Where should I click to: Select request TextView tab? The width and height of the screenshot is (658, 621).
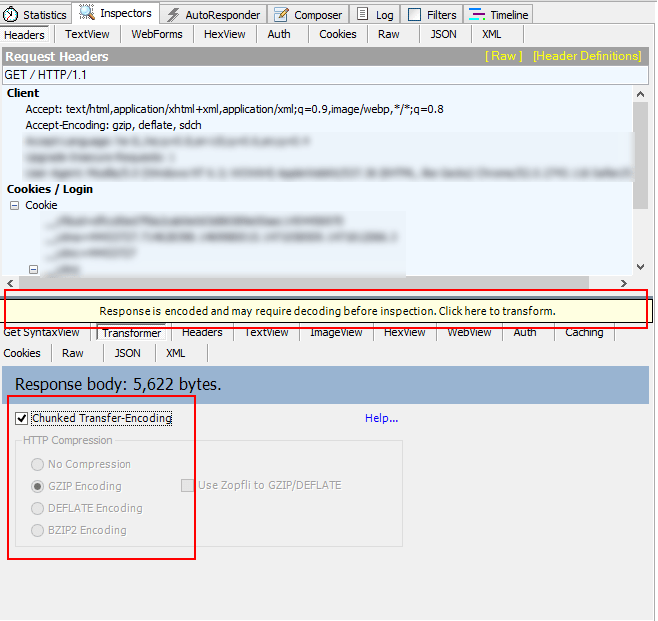tap(87, 34)
